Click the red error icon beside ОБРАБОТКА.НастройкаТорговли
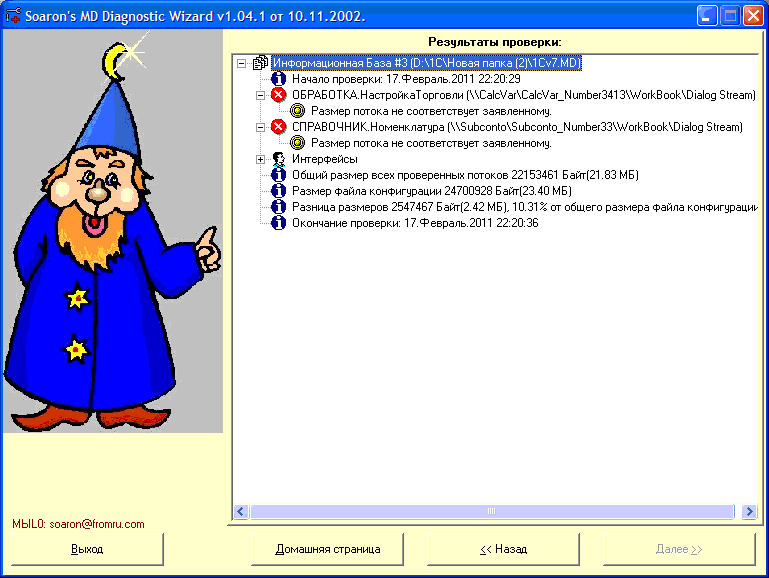The width and height of the screenshot is (769, 578). click(x=278, y=95)
